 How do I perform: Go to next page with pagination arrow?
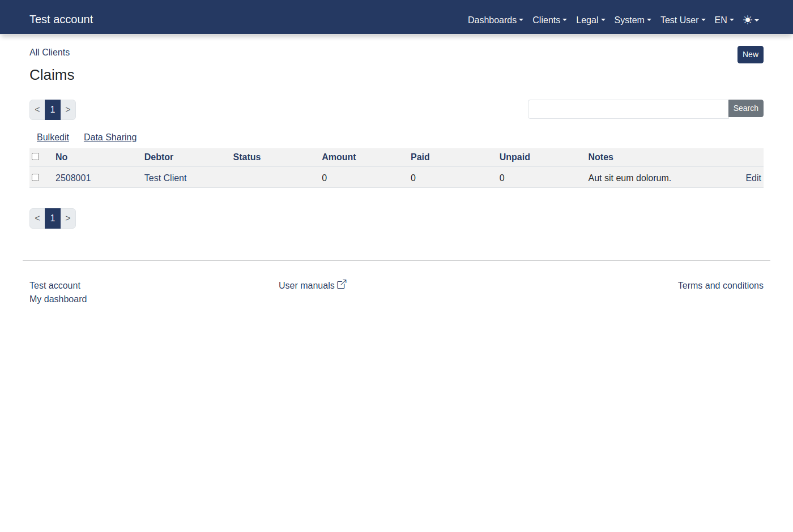(x=68, y=109)
